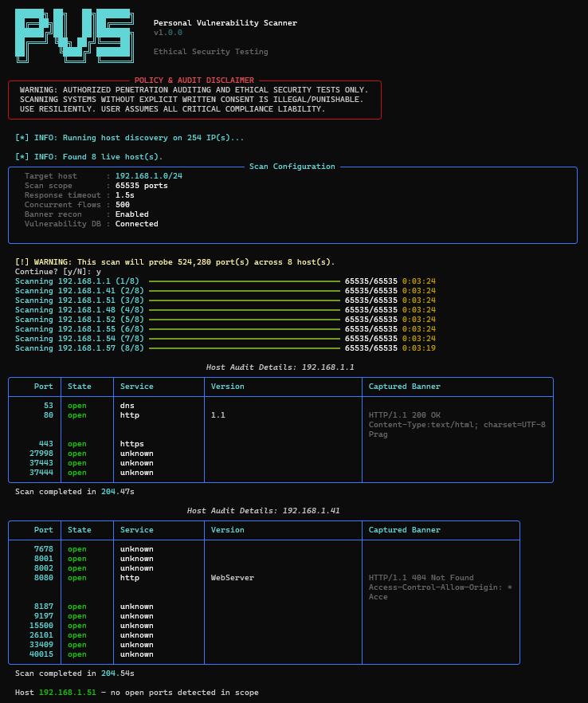Select the 'Personal Vulnerability Scanner' title
Screen dimensions: 588x703
click(x=225, y=23)
